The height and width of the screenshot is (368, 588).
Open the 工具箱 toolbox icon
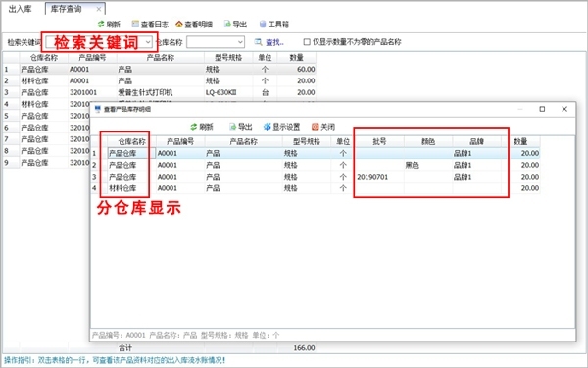[x=263, y=25]
